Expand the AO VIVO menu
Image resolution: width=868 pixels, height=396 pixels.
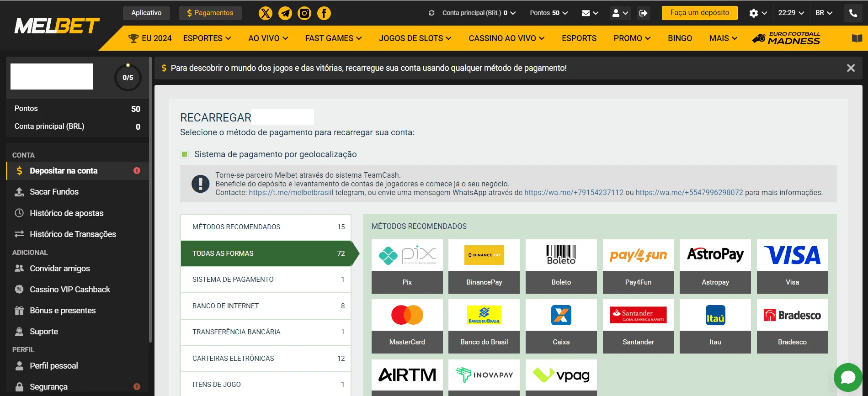[x=268, y=38]
